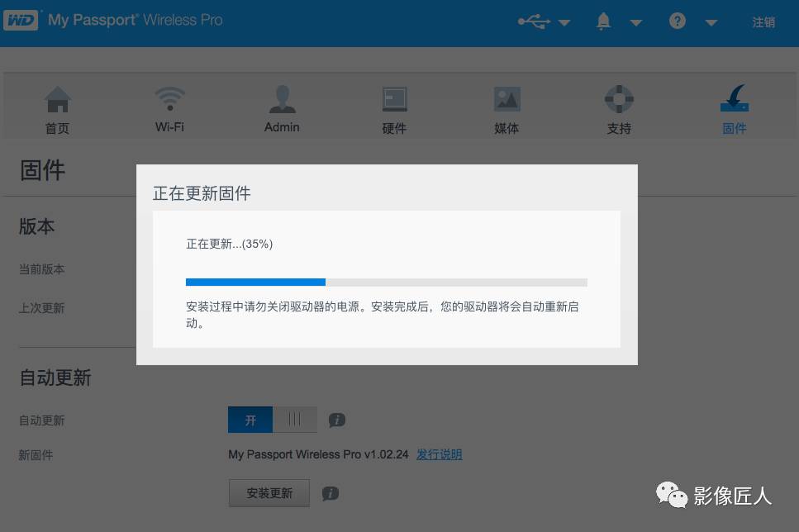
Task: Open the 首页 home page
Action: tap(57, 107)
